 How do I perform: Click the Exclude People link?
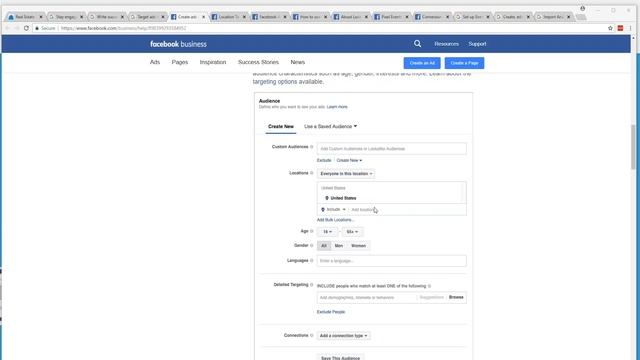coord(331,312)
